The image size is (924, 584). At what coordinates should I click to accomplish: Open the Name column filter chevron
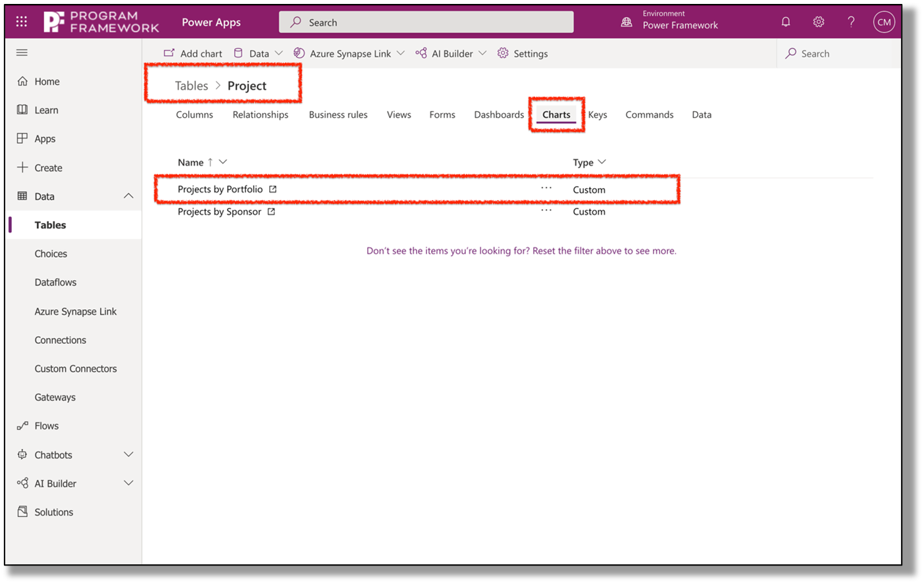coord(223,162)
